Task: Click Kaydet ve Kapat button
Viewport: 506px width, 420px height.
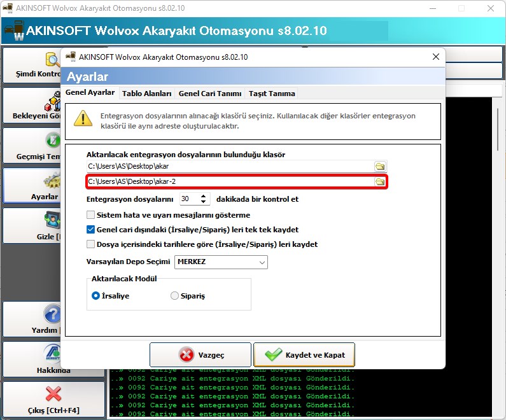Action: (x=304, y=355)
